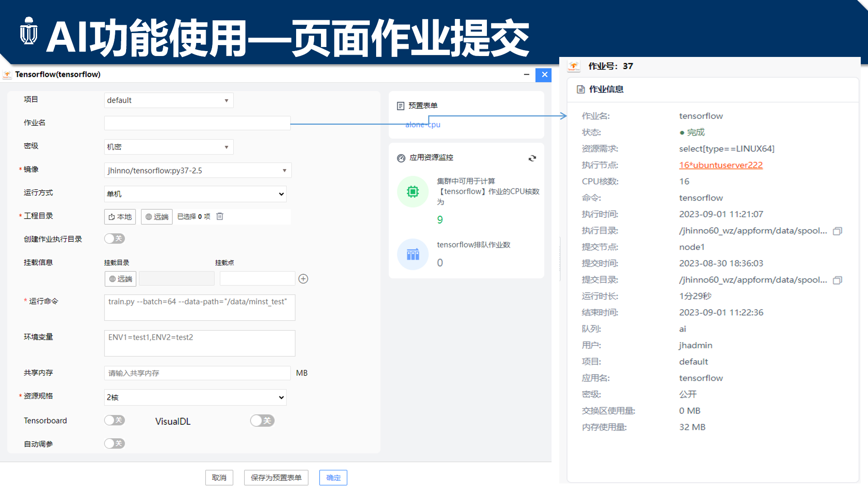Click the 运行时长 1分29秒 value
This screenshot has height=488, width=868.
click(x=695, y=296)
